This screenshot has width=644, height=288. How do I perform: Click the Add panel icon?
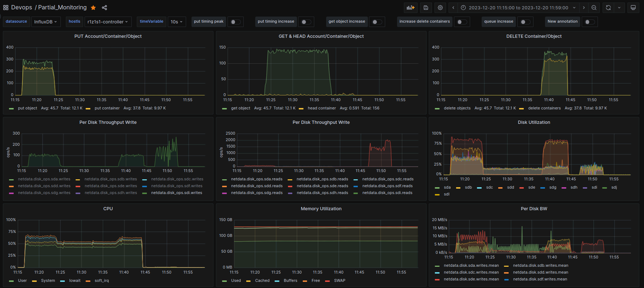pos(410,8)
